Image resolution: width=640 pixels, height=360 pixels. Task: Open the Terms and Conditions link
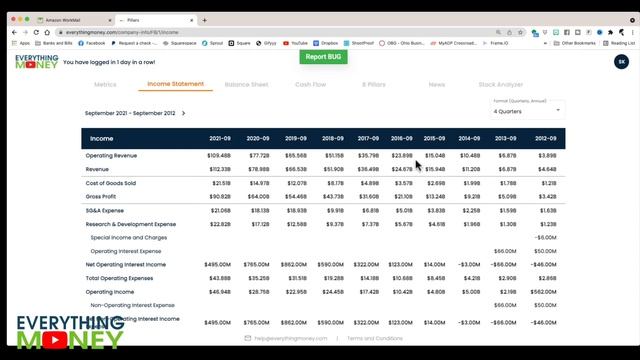pos(375,338)
